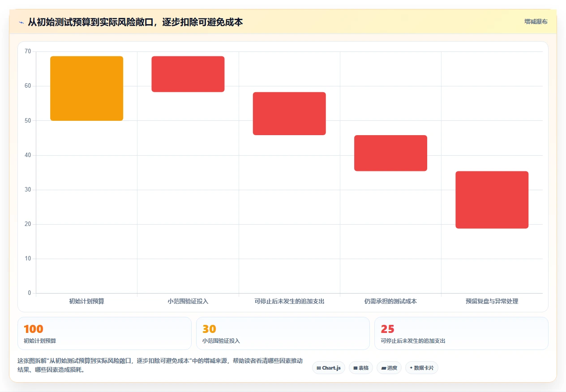Image resolution: width=566 pixels, height=392 pixels.
Task: Click the 25 可停止后未发生的追加支出 data card
Action: tap(461, 333)
